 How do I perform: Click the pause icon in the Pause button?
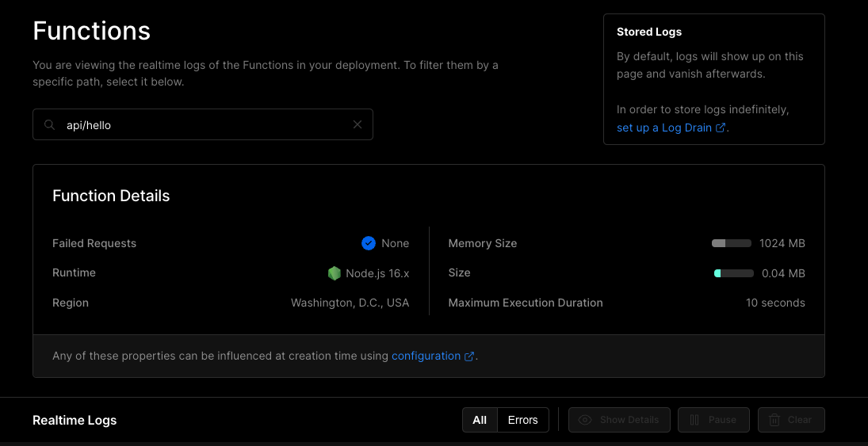coord(694,420)
